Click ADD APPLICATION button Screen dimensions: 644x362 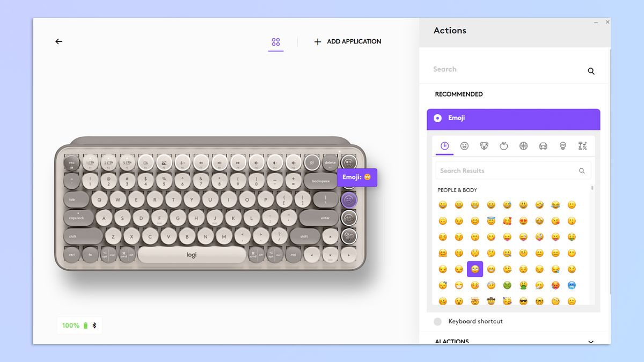pos(348,41)
